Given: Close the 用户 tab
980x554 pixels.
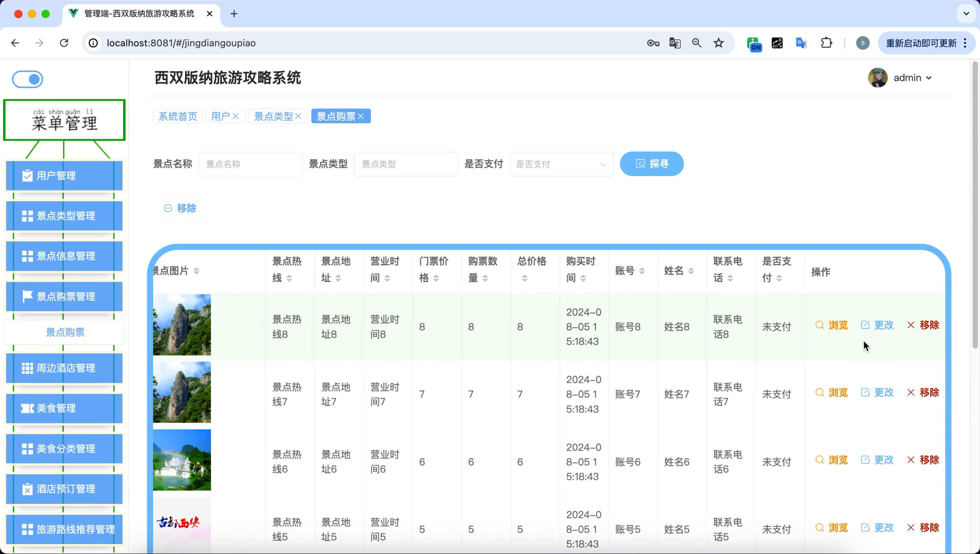Looking at the screenshot, I should (236, 116).
